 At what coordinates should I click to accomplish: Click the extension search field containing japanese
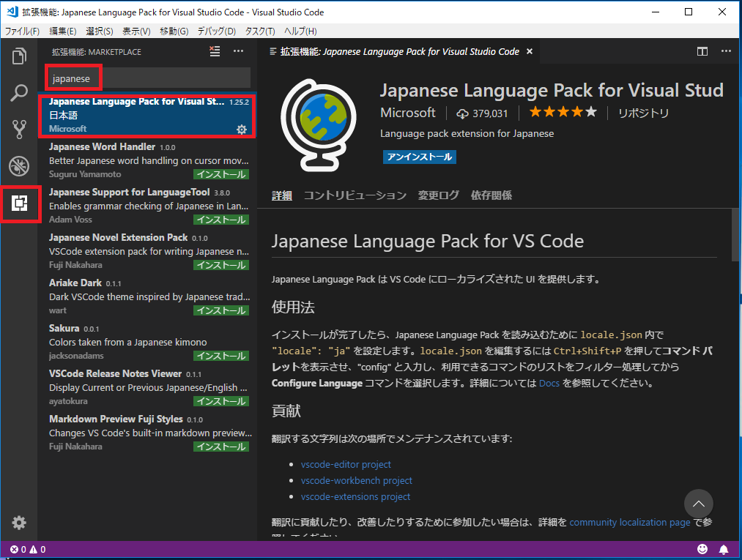click(148, 78)
